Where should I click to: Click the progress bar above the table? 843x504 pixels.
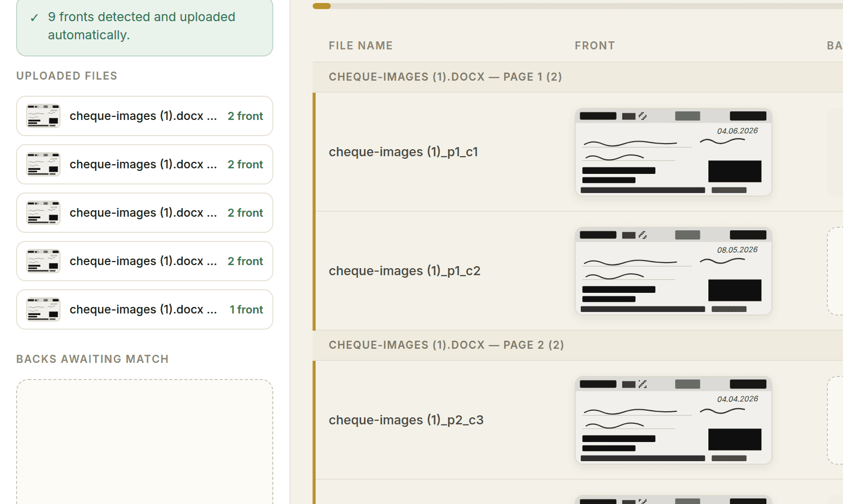pyautogui.click(x=578, y=6)
